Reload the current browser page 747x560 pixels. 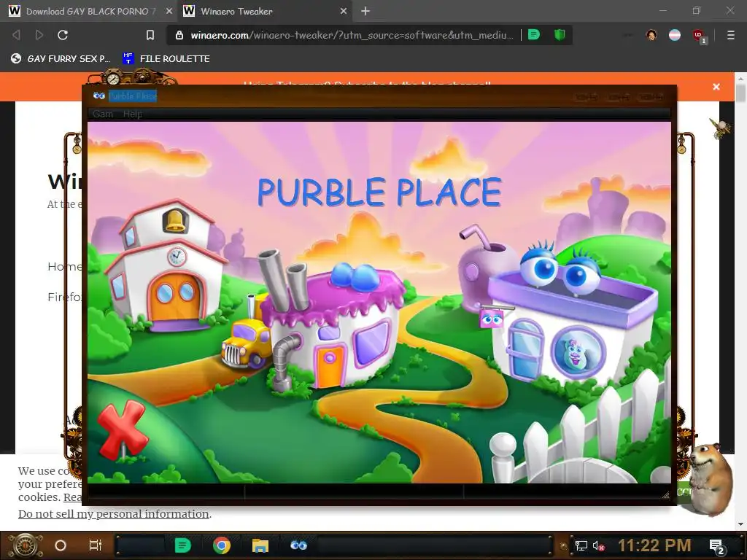click(63, 35)
